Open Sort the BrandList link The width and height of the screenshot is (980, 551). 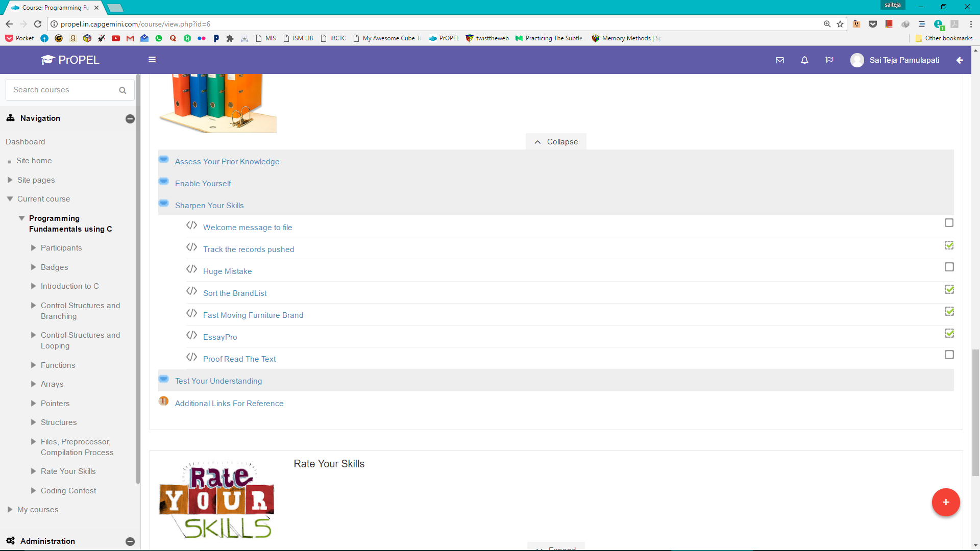click(235, 293)
